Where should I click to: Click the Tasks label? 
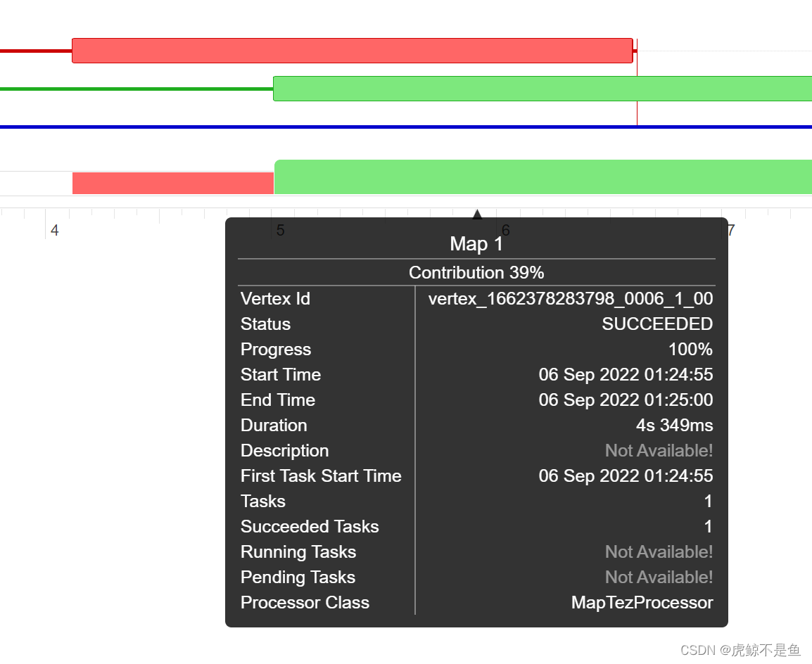(x=263, y=502)
